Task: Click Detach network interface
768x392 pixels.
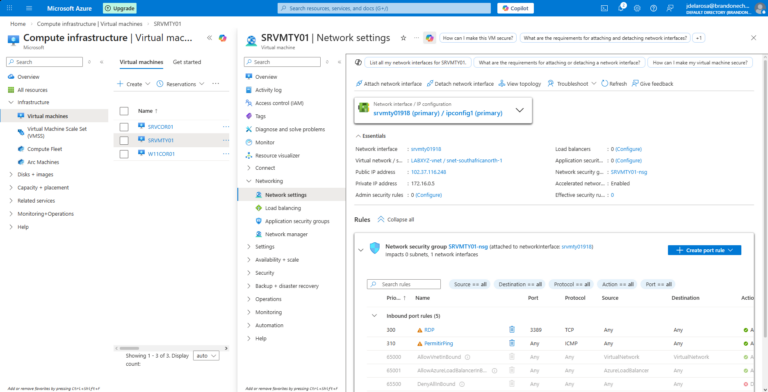Action: pos(460,84)
